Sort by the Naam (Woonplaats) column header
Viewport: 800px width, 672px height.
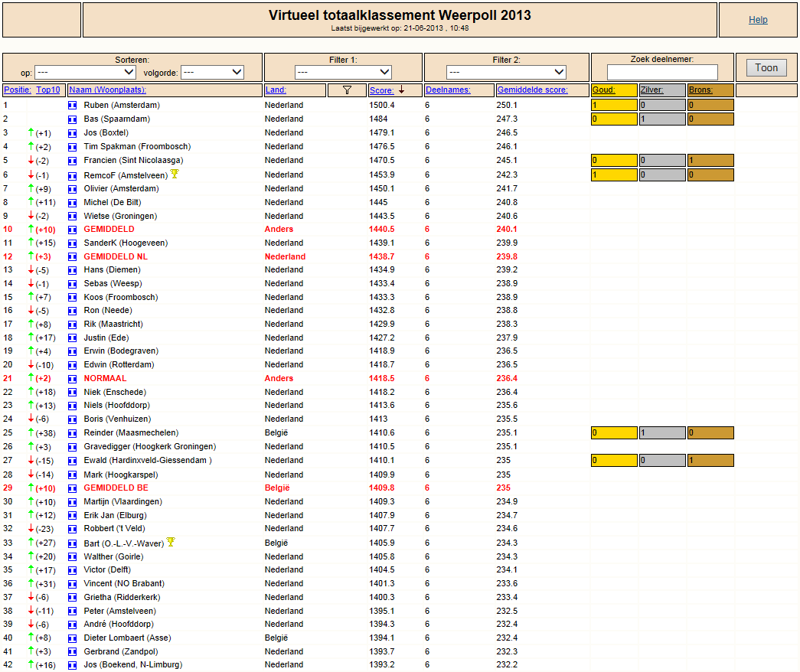tap(108, 90)
